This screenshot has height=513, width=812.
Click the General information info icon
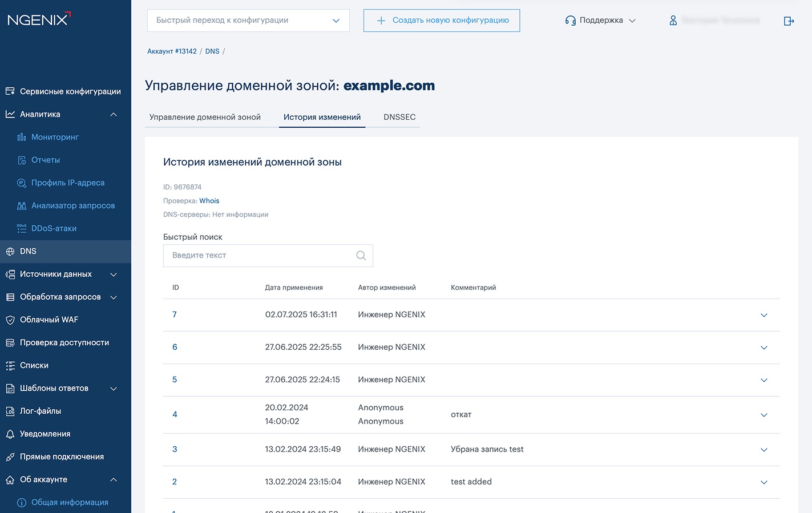tap(22, 502)
